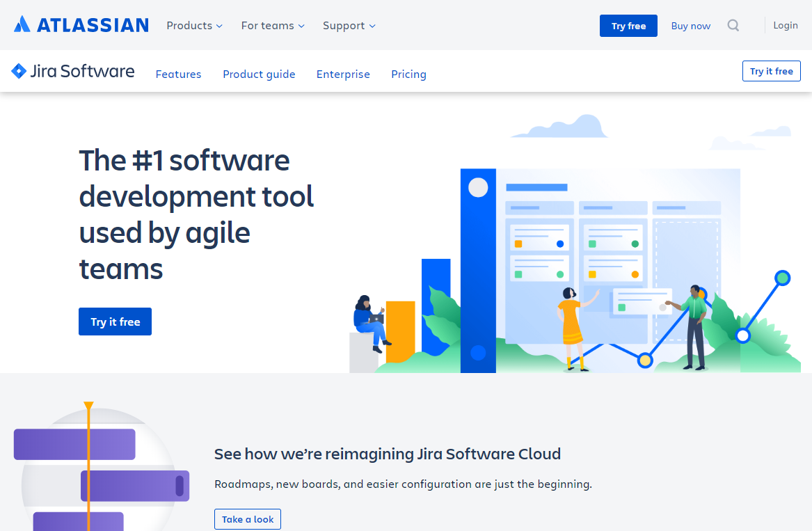Viewport: 812px width, 531px height.
Task: Expand the For teams dropdown
Action: 272,25
